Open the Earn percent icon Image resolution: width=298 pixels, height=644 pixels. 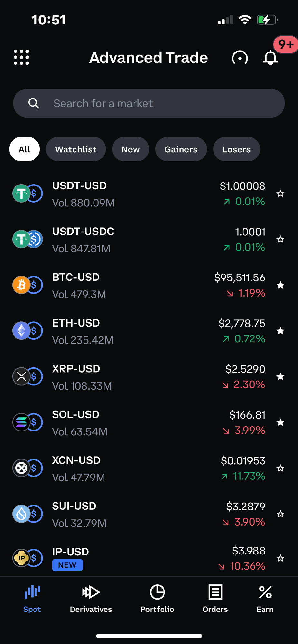(x=265, y=592)
